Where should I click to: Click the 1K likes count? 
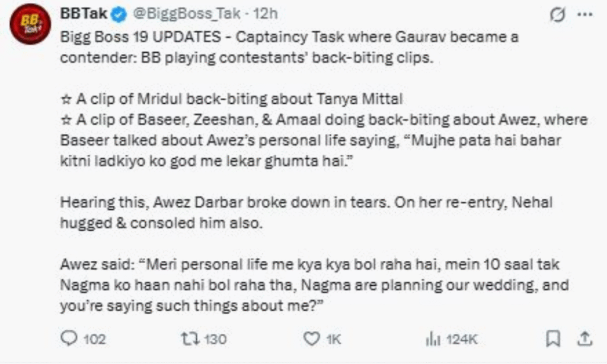click(334, 339)
